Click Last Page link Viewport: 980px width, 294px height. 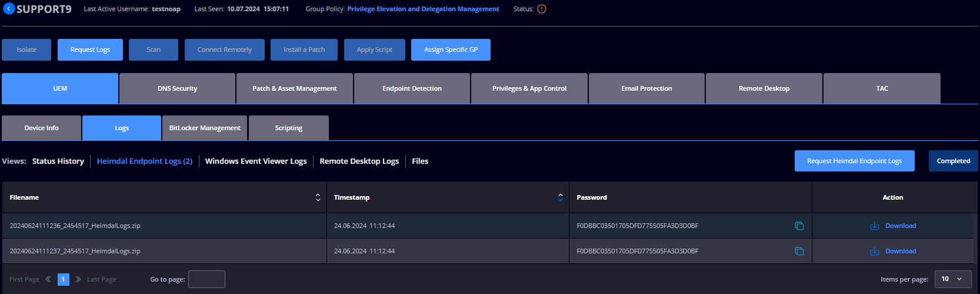[101, 279]
